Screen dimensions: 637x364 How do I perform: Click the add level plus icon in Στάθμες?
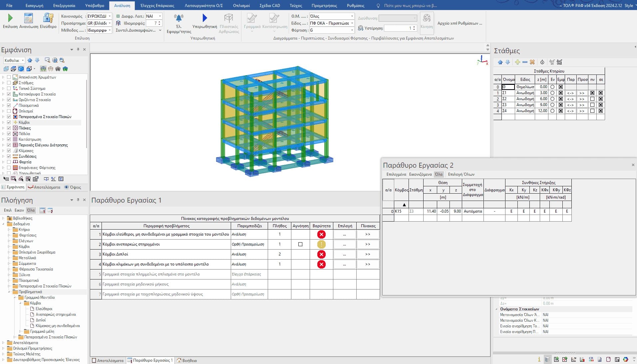click(x=517, y=62)
